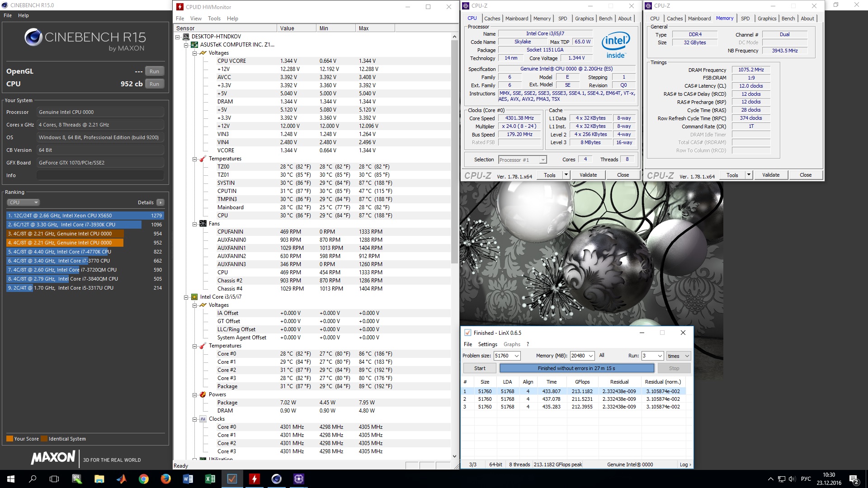This screenshot has width=868, height=488.
Task: Run the OpenGL benchmark
Action: (x=154, y=71)
